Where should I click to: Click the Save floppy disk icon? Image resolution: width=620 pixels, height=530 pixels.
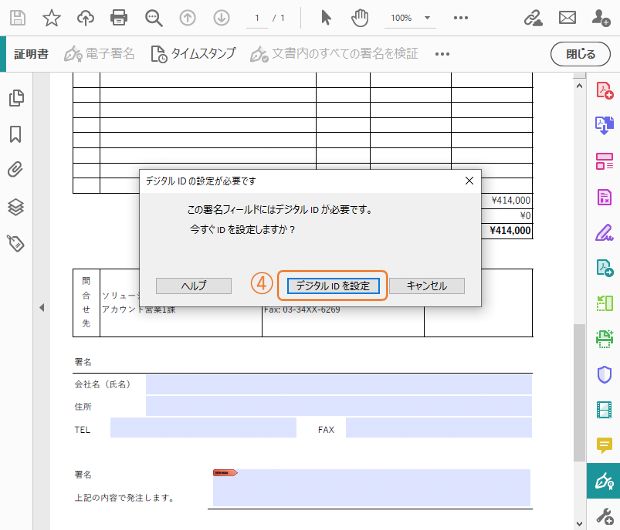(x=17, y=18)
